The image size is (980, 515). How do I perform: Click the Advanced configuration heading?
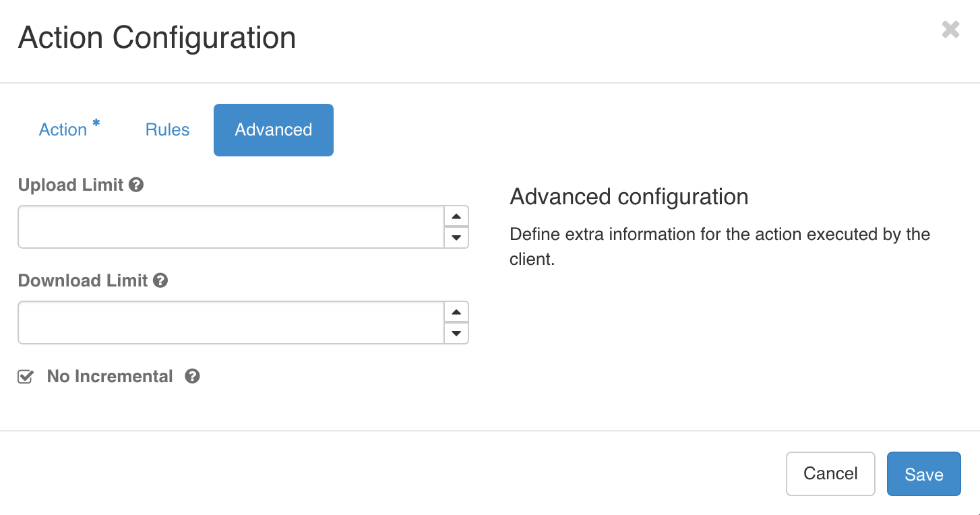(x=629, y=197)
